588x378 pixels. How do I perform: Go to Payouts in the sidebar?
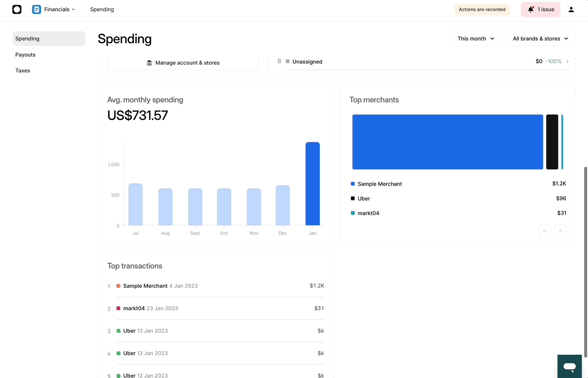point(25,55)
